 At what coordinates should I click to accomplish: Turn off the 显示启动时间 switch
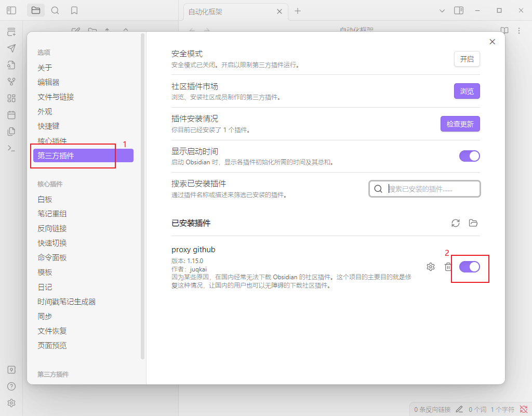coord(469,155)
